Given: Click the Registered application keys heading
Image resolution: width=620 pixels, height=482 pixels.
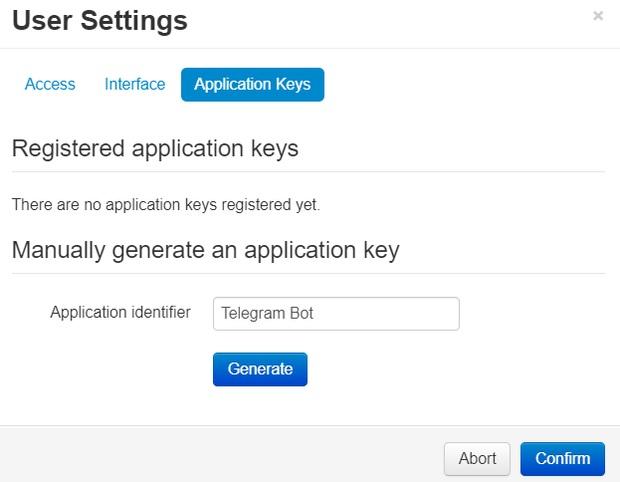Looking at the screenshot, I should pos(155,149).
